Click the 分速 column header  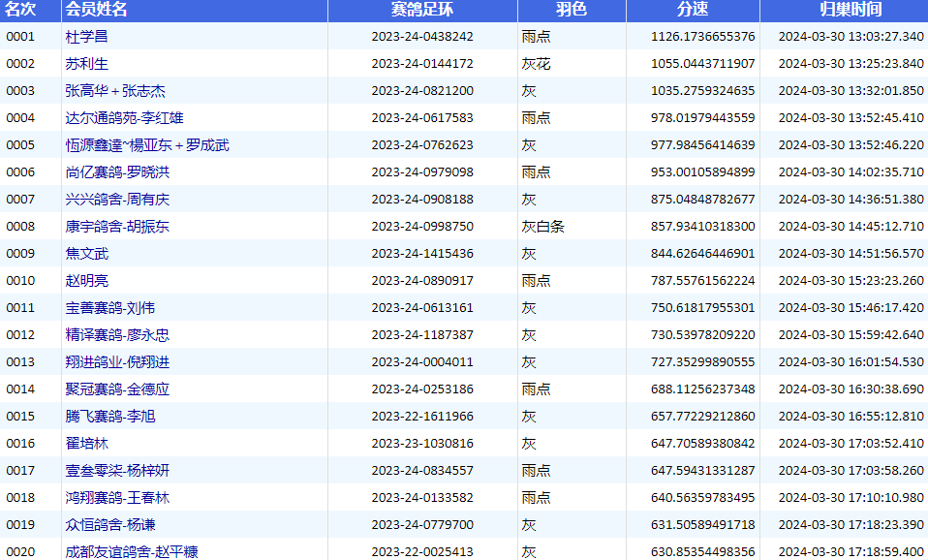[x=693, y=10]
